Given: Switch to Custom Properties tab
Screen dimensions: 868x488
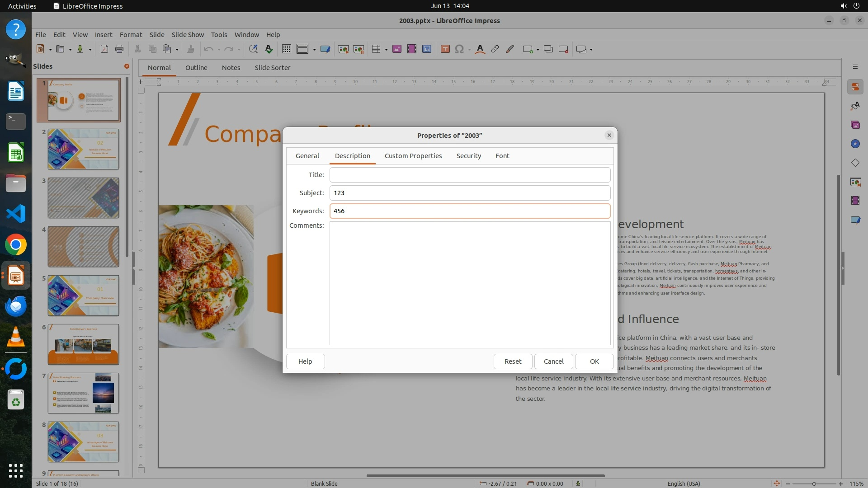Looking at the screenshot, I should coord(413,156).
